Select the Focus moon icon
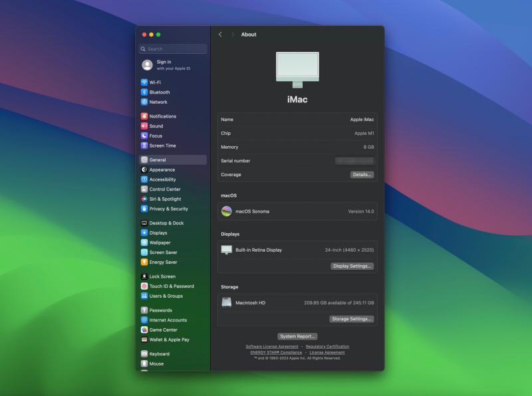 (144, 136)
